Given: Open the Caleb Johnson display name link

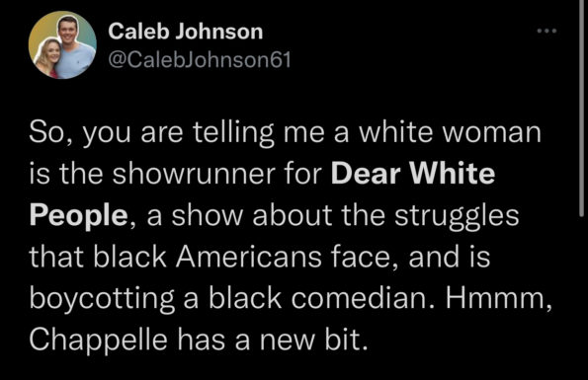Looking at the screenshot, I should click(186, 31).
